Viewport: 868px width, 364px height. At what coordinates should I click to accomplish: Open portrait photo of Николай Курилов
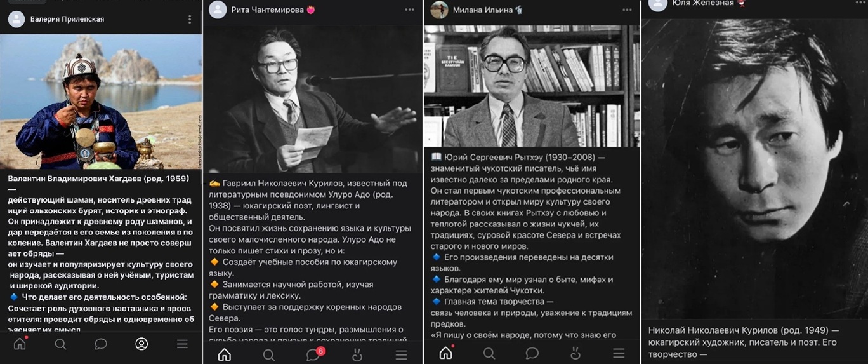[755, 168]
